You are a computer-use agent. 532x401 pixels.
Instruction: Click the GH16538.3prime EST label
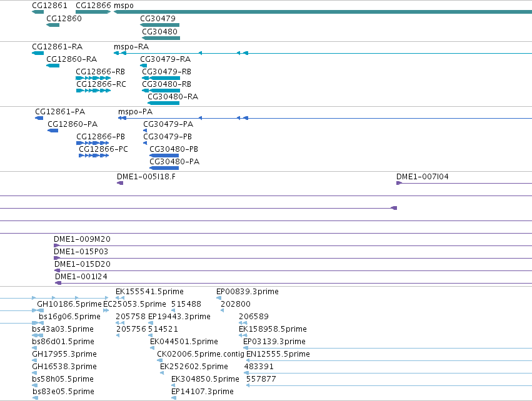tap(64, 367)
